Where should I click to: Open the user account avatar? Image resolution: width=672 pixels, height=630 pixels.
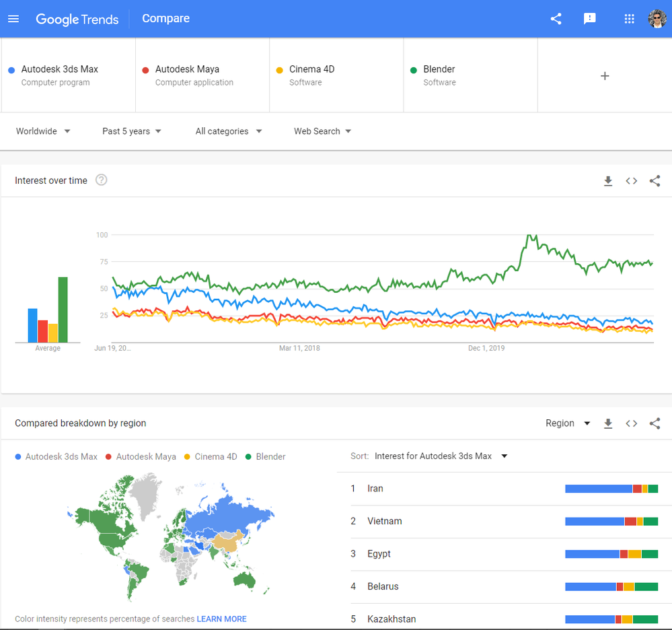657,19
